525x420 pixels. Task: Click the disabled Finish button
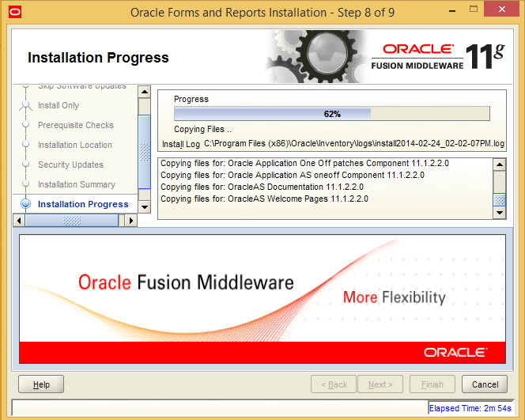pos(432,384)
